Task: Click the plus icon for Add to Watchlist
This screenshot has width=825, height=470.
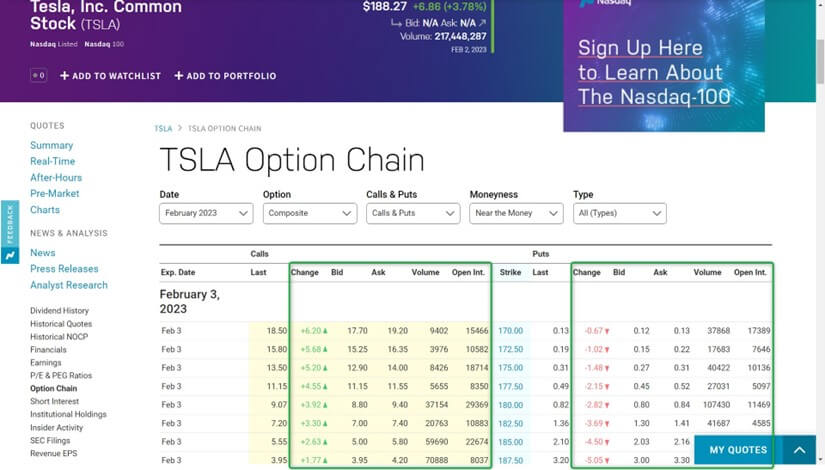Action: point(65,76)
